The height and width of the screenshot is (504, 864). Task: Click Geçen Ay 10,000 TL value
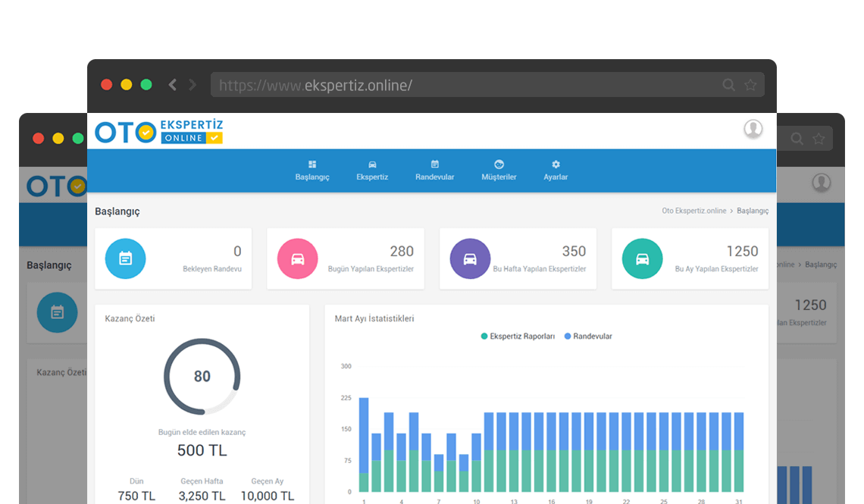pos(268,496)
